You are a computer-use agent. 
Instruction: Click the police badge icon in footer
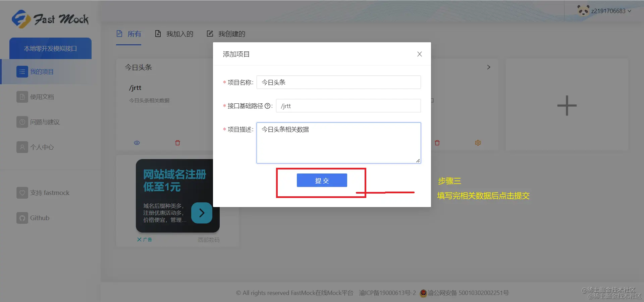coord(423,293)
